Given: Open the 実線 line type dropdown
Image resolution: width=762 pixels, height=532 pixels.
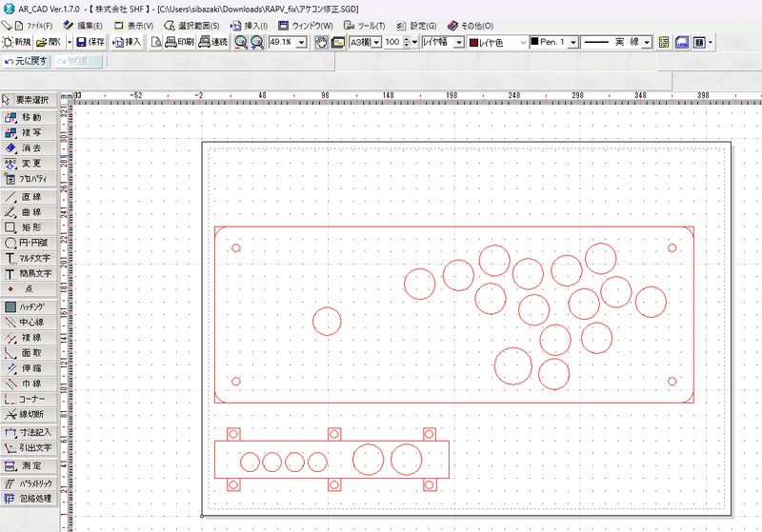Looking at the screenshot, I should click(x=647, y=42).
